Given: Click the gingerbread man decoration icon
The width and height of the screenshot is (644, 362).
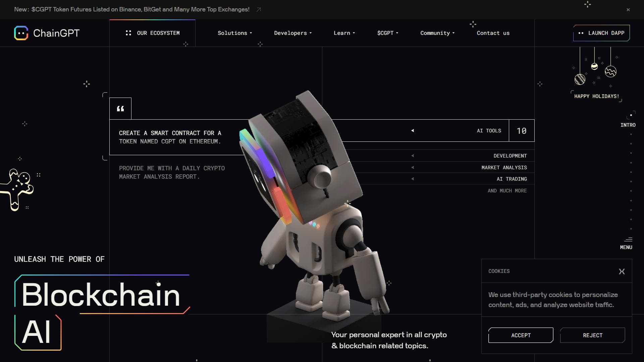Looking at the screenshot, I should pyautogui.click(x=17, y=190).
